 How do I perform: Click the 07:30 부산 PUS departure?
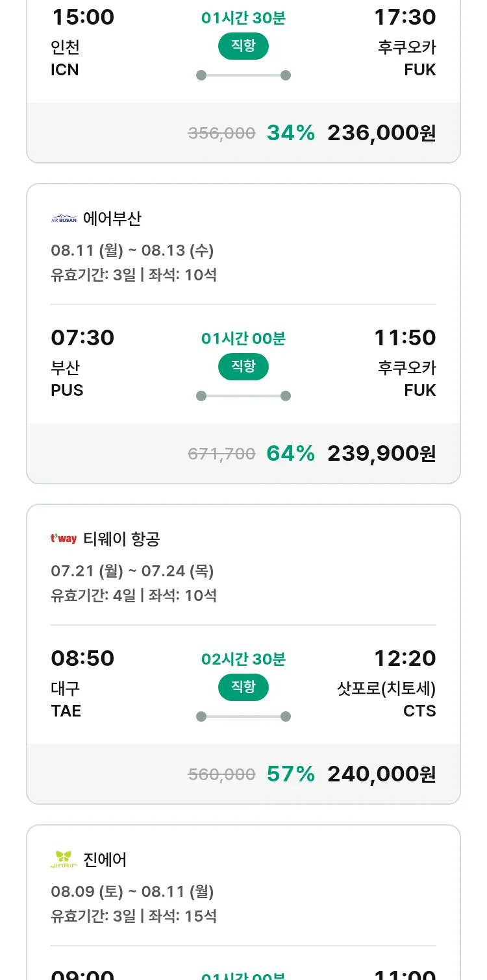pyautogui.click(x=82, y=363)
